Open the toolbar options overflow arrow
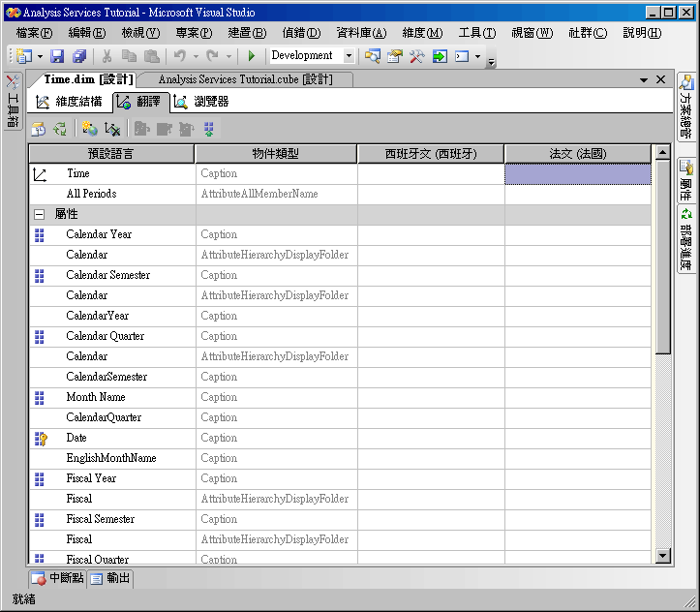This screenshot has width=700, height=612. (491, 62)
